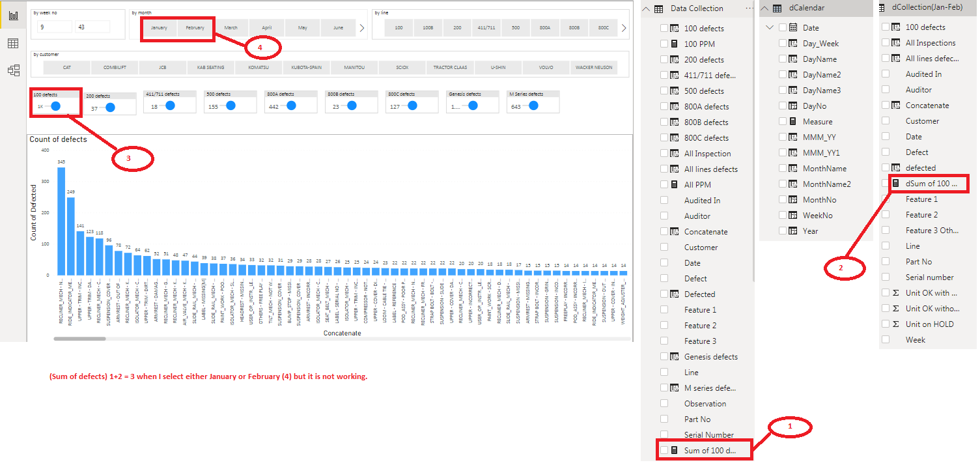Open the Data view table icon
Screen dimensions: 980x467
(12, 43)
